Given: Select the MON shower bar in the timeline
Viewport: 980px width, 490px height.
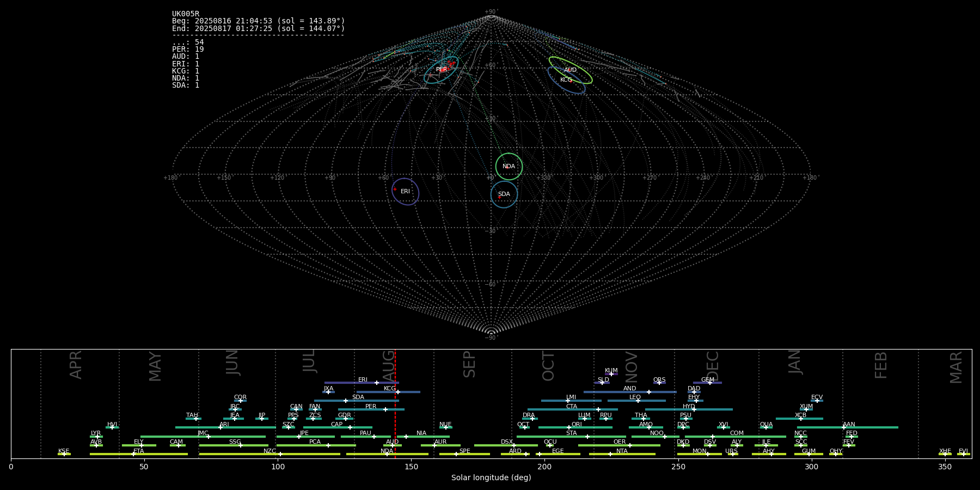Looking at the screenshot, I should click(699, 454).
